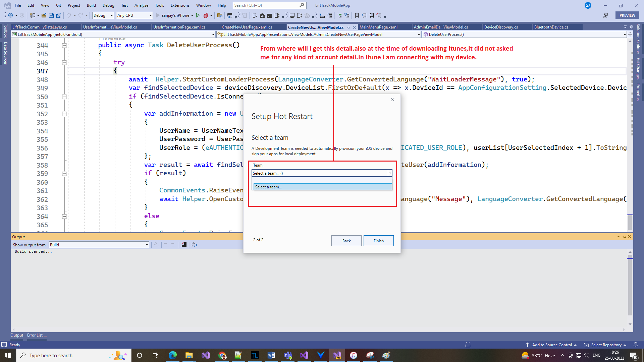Open the Show output from Build dropdown

point(99,245)
